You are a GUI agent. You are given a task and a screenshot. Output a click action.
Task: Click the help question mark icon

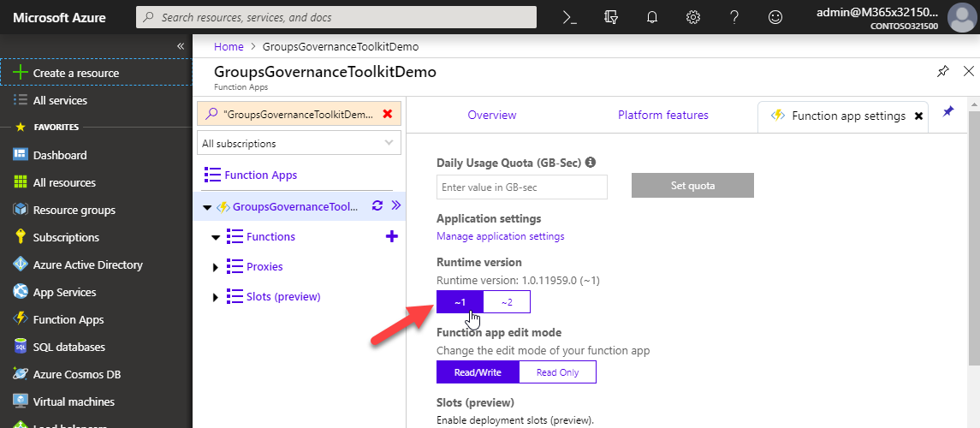pos(734,17)
